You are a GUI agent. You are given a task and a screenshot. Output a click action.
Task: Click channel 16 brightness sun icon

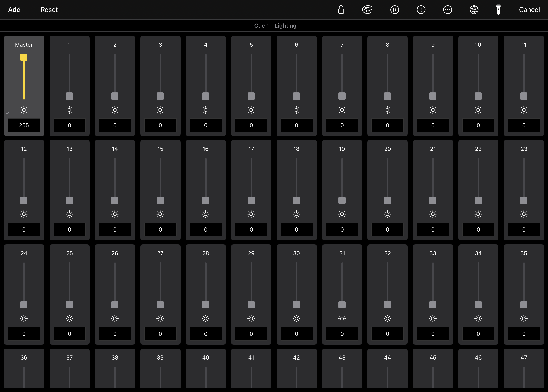coord(206,214)
